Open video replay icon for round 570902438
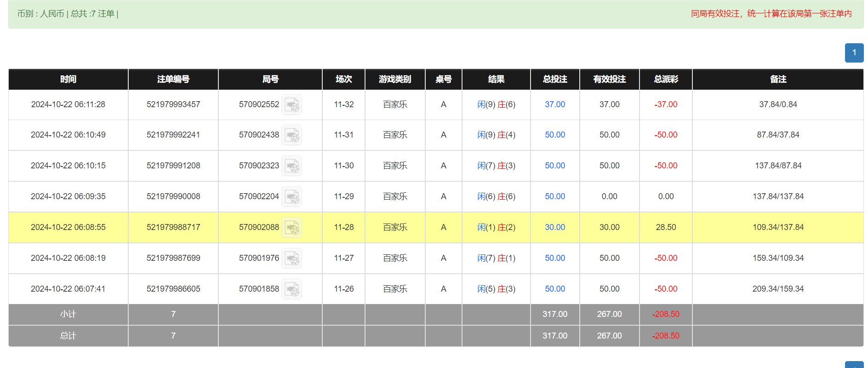 pyautogui.click(x=291, y=135)
